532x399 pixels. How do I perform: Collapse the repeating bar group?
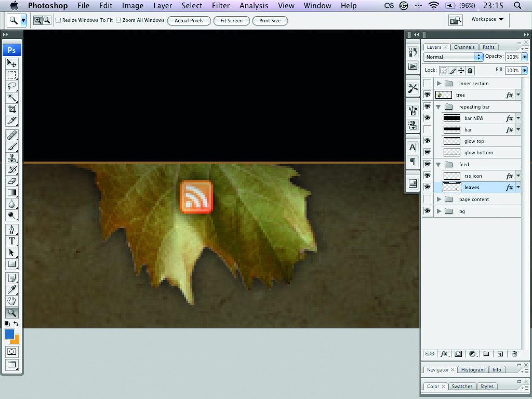(438, 107)
